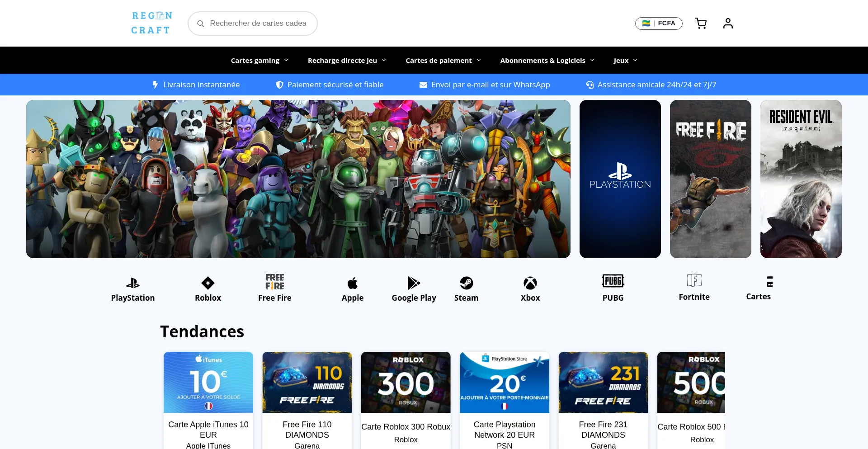868x449 pixels.
Task: Expand the Abonnements & Logiciels menu
Action: pyautogui.click(x=547, y=60)
